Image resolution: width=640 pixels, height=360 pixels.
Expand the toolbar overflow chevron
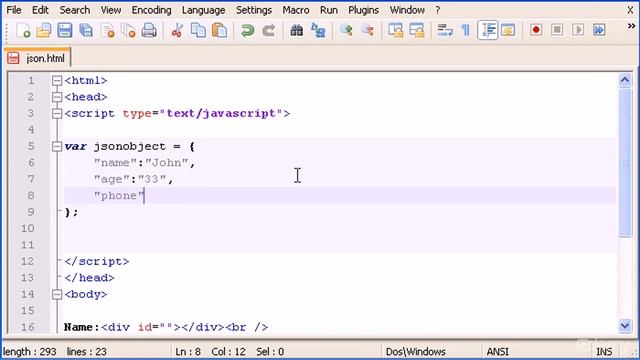coord(631,26)
